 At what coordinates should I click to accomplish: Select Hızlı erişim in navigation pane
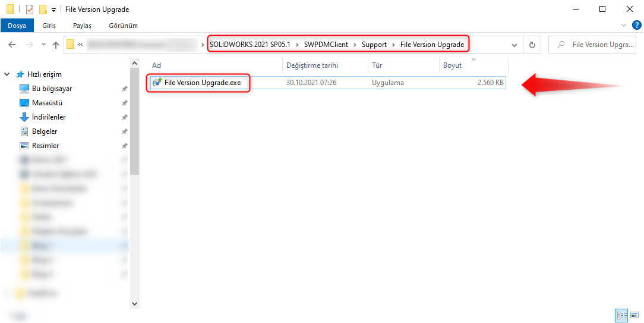click(x=45, y=74)
